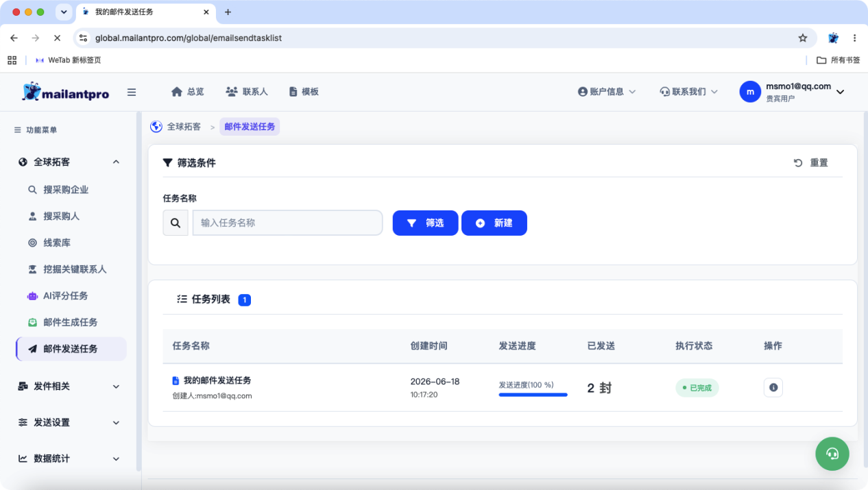Click the info icon in 操作 column

773,388
